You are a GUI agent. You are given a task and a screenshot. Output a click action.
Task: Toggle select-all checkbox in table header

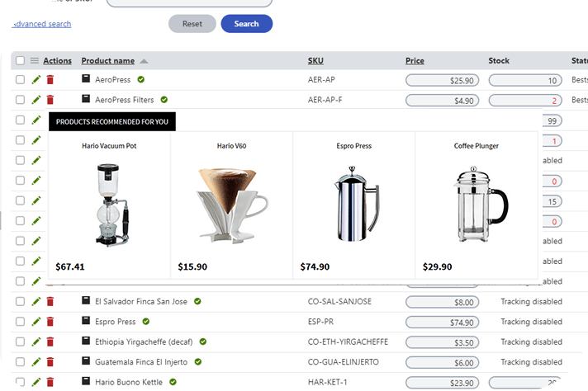coord(21,61)
